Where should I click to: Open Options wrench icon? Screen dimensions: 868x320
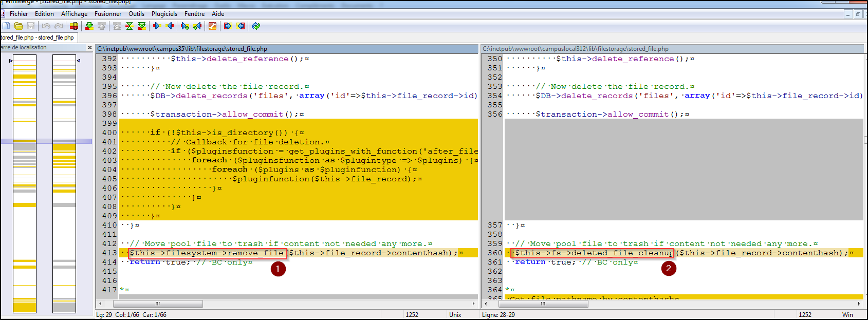click(x=212, y=26)
